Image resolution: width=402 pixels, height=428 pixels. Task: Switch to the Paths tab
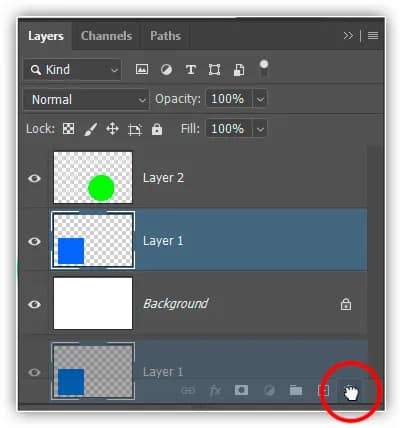pyautogui.click(x=166, y=36)
